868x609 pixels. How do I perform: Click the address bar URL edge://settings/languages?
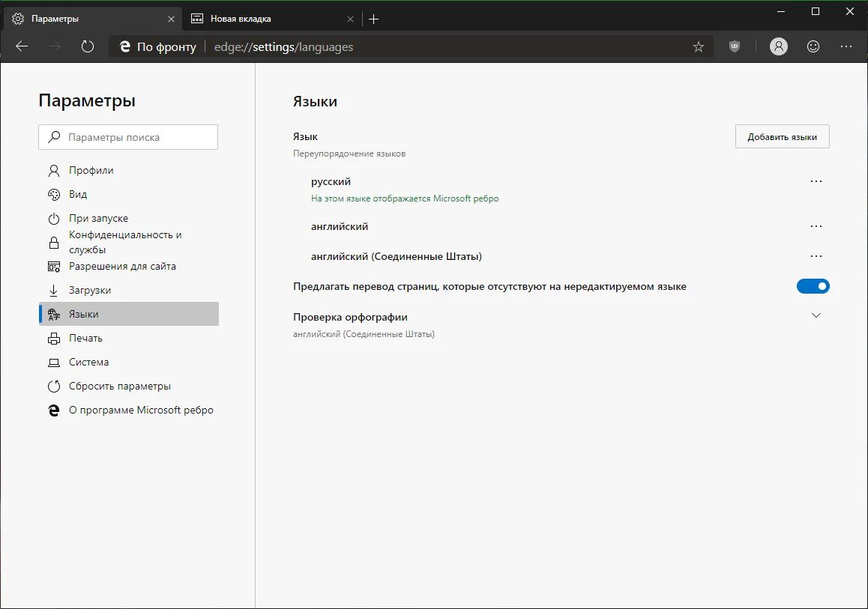283,47
